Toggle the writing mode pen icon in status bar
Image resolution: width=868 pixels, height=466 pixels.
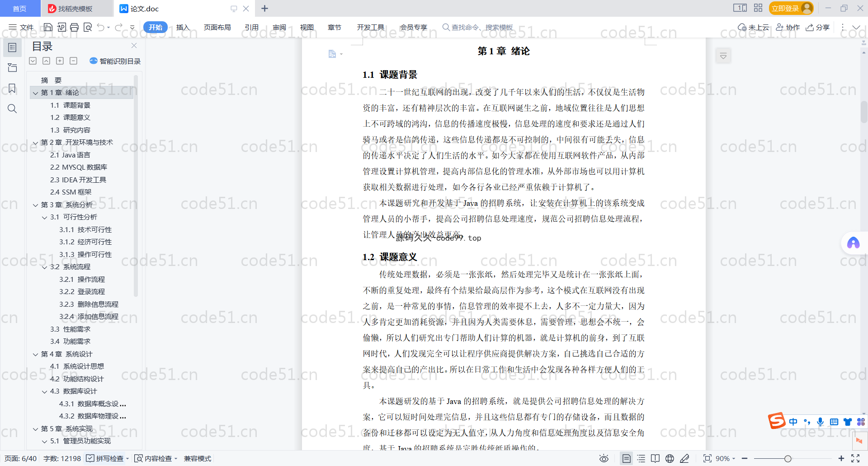(684, 458)
